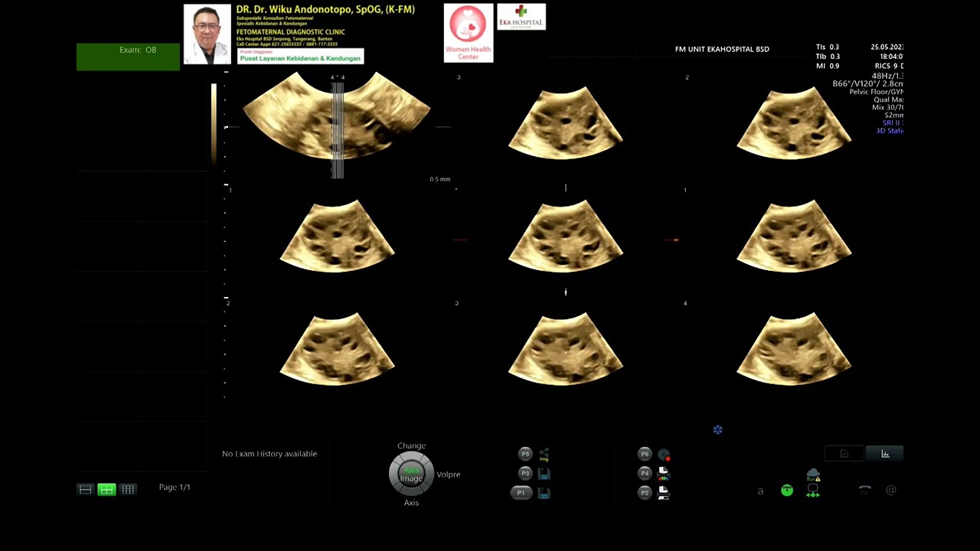The width and height of the screenshot is (980, 551).
Task: Click the Page 1/1 indicator
Action: point(175,487)
